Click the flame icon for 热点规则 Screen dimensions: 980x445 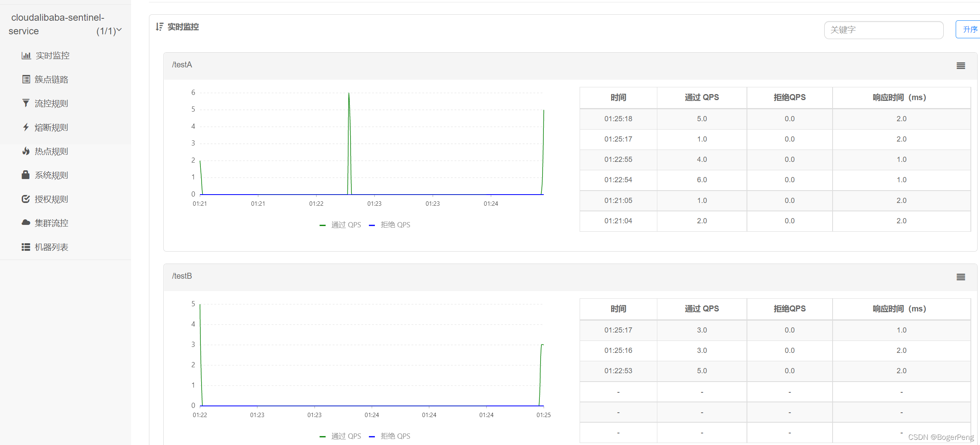pyautogui.click(x=26, y=151)
